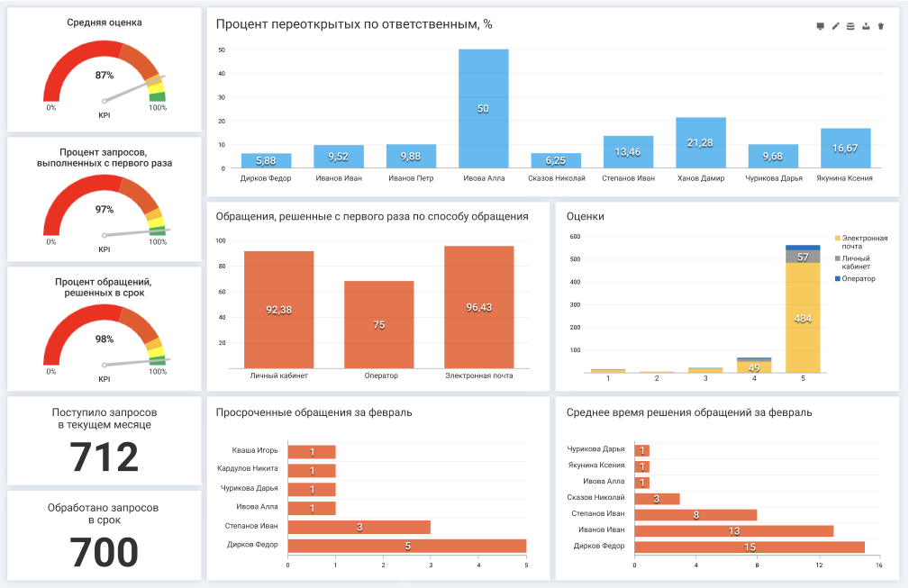This screenshot has height=588, width=909.
Task: Open the database data-source icon
Action: (x=850, y=26)
